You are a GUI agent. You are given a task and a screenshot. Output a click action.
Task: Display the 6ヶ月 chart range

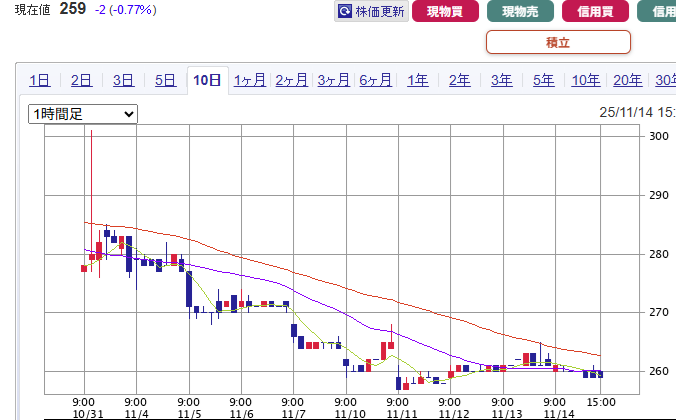tap(376, 81)
